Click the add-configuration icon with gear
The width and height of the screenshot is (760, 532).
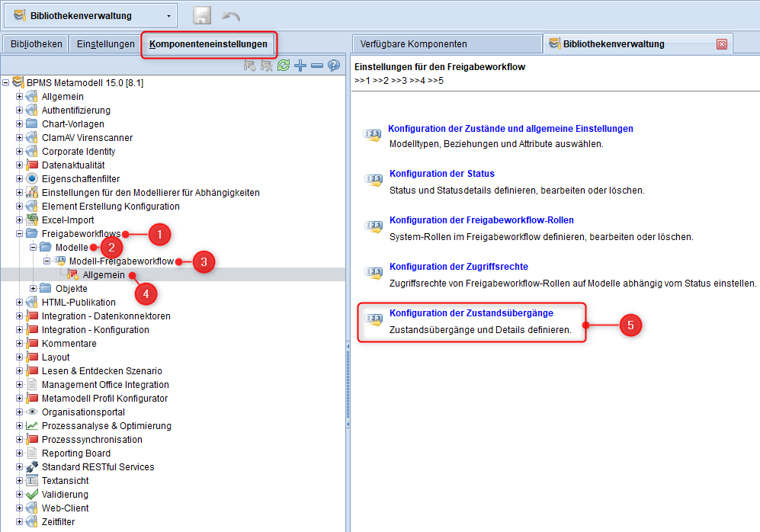(249, 66)
